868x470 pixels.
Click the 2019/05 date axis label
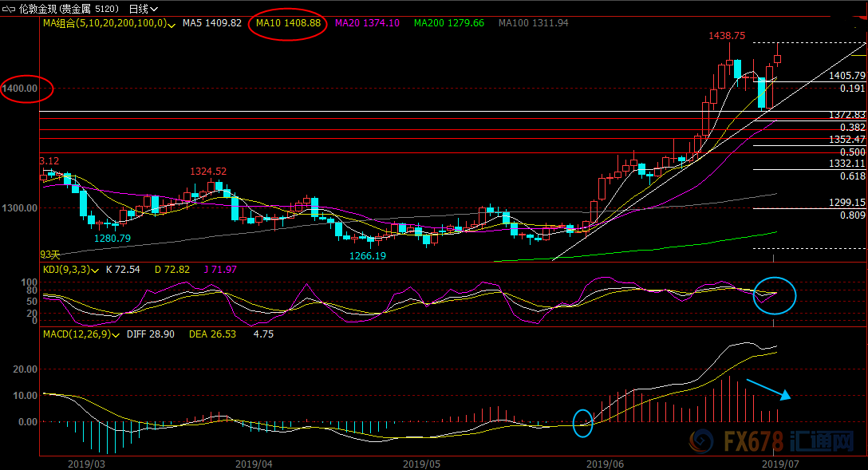(x=421, y=464)
